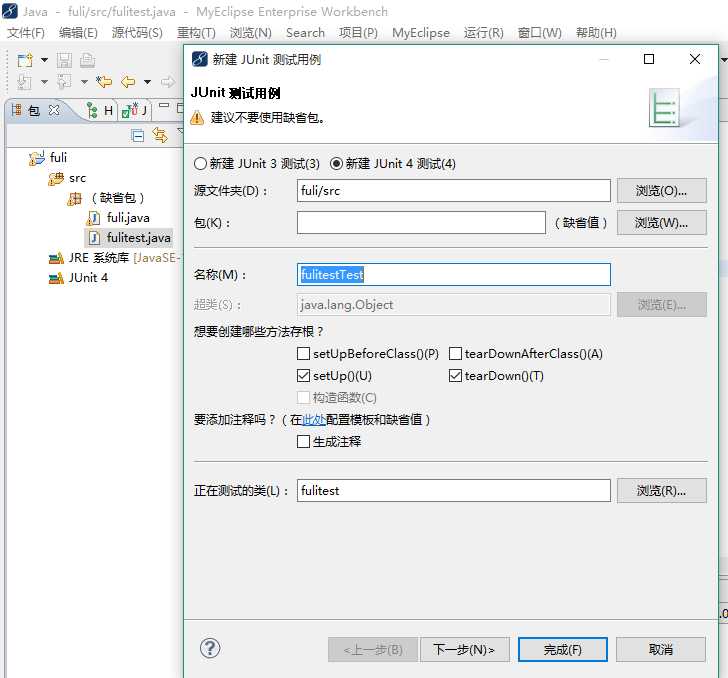
Task: Collapse All in Package Explorer
Action: click(x=137, y=136)
